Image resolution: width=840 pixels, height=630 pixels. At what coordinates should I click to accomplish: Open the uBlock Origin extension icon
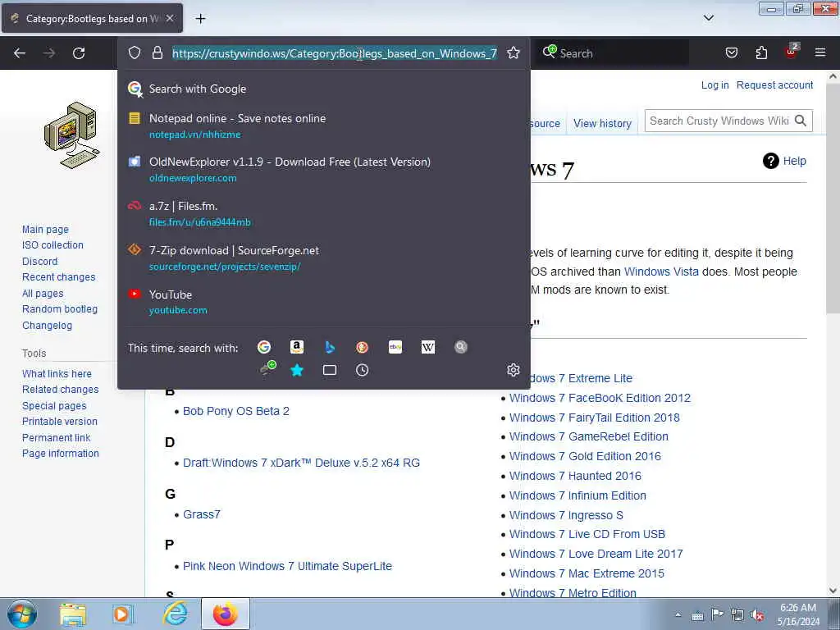[792, 52]
